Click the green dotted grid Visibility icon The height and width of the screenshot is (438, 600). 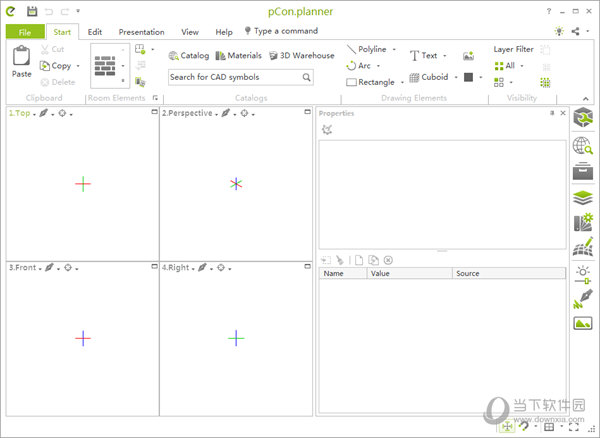pos(545,82)
